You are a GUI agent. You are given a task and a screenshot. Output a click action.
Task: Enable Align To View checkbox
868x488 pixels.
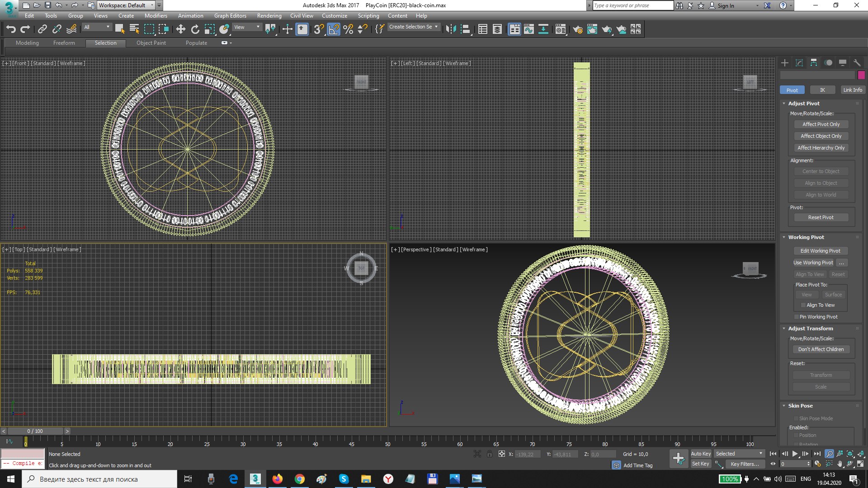pos(803,305)
